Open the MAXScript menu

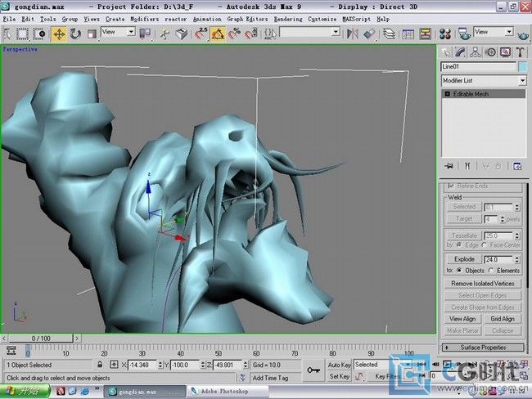click(356, 20)
